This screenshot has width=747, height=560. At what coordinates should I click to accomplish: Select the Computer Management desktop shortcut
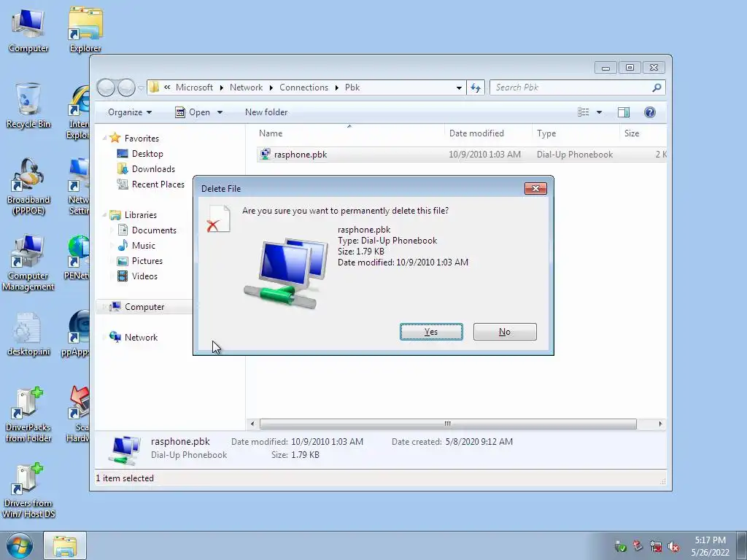pos(28,262)
